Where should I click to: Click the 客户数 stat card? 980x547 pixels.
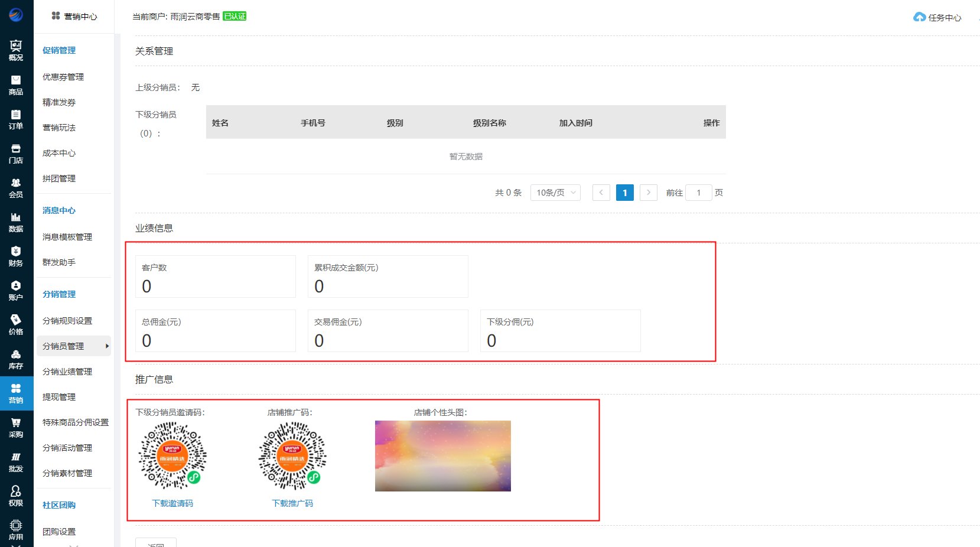pos(216,276)
